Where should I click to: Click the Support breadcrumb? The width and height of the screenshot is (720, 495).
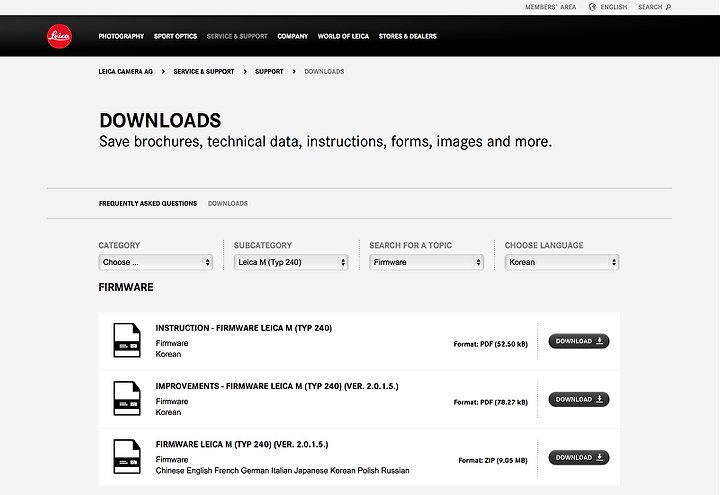[269, 72]
